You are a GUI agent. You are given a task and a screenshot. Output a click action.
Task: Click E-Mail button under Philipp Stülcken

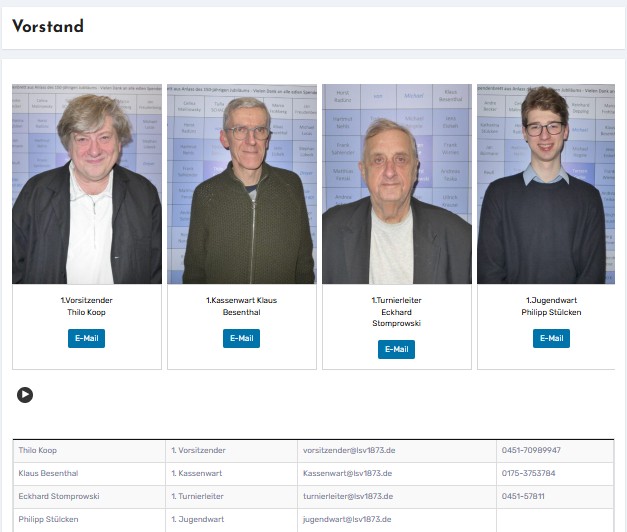click(x=551, y=338)
